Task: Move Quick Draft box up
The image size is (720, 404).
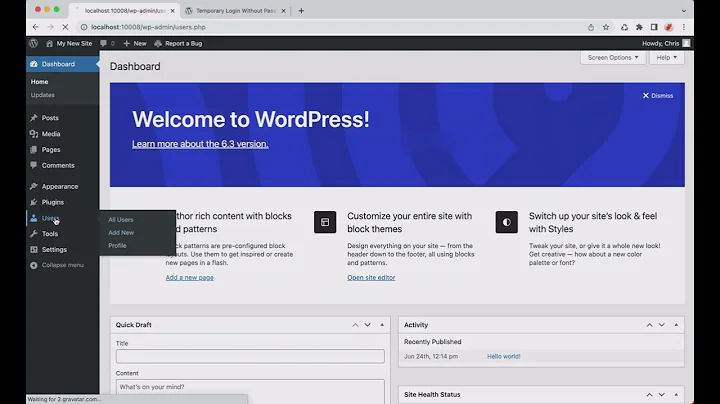Action: point(355,325)
